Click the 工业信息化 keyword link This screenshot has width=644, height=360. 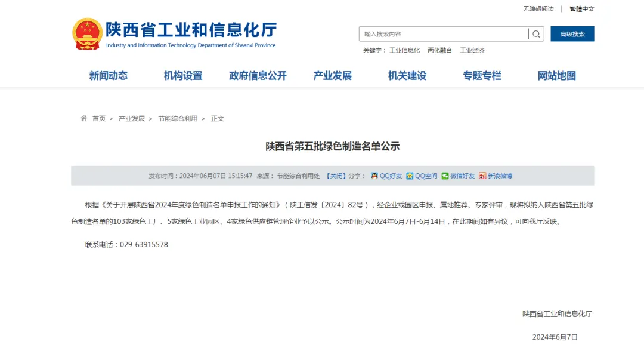tap(406, 50)
